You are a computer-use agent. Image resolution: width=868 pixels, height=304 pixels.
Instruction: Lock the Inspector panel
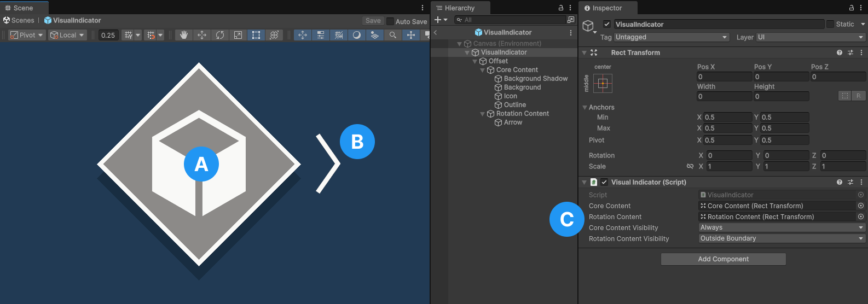852,8
